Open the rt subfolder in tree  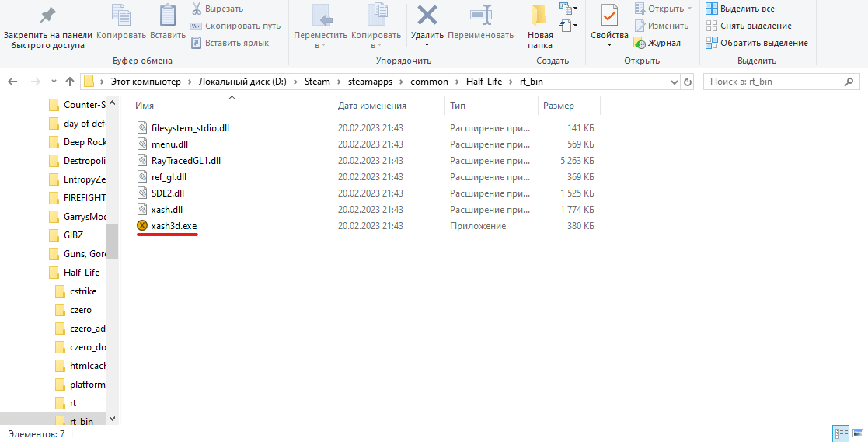[66, 402]
